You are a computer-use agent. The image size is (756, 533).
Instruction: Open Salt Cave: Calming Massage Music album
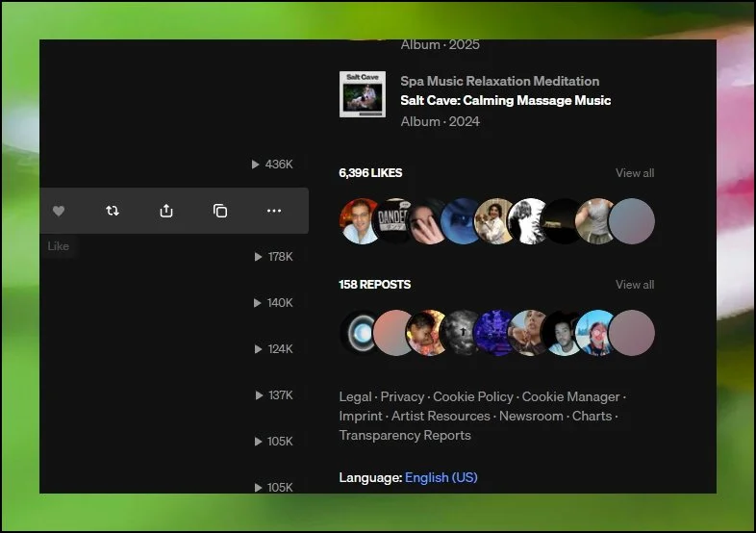pyautogui.click(x=505, y=100)
